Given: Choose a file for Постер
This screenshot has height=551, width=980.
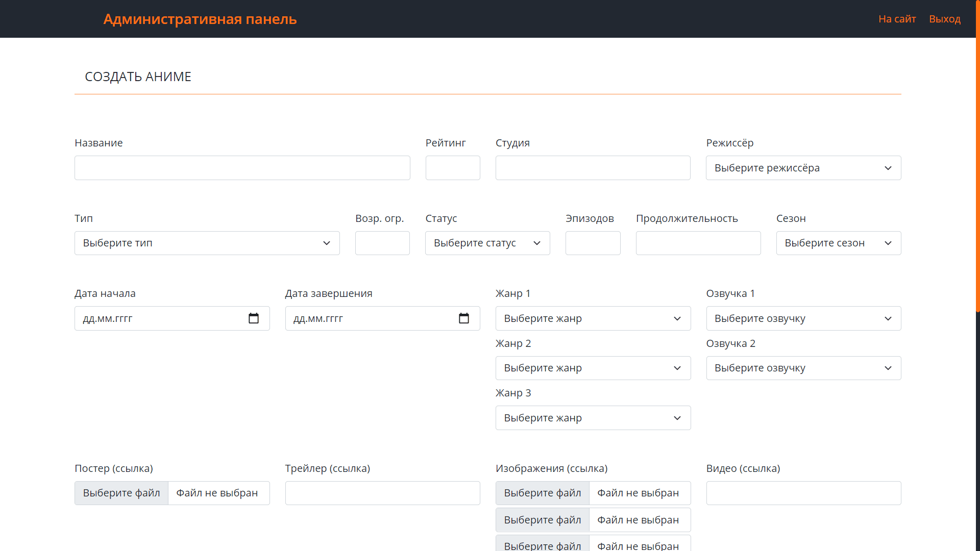Looking at the screenshot, I should pyautogui.click(x=121, y=493).
